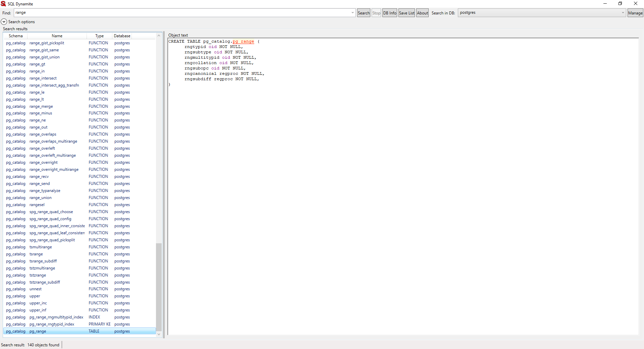Open the Search in DB dropdown
Viewport: 644px width, 349px height.
tap(623, 13)
